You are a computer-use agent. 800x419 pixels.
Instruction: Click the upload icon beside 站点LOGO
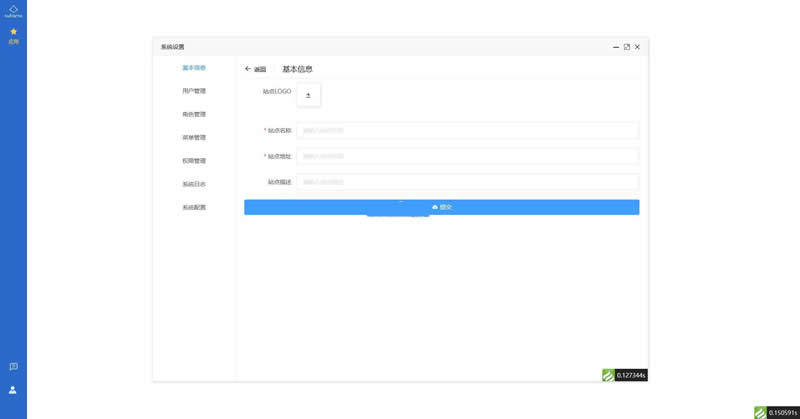(x=308, y=95)
